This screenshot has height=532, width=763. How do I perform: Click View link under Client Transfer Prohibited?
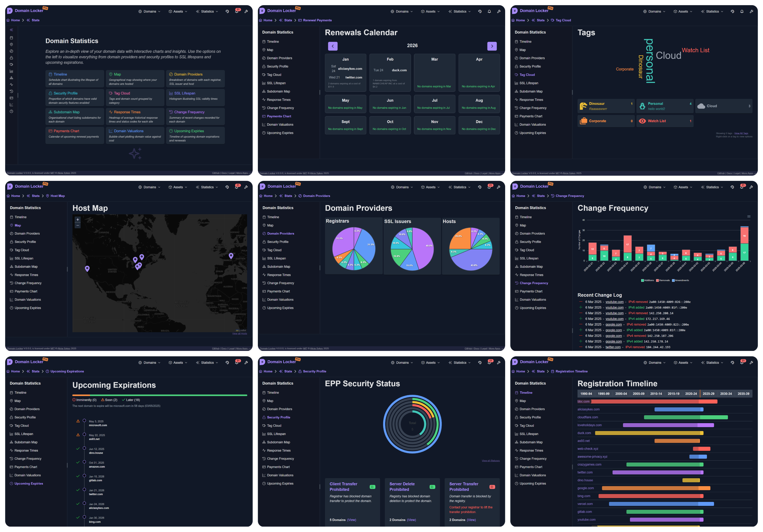pos(352,520)
